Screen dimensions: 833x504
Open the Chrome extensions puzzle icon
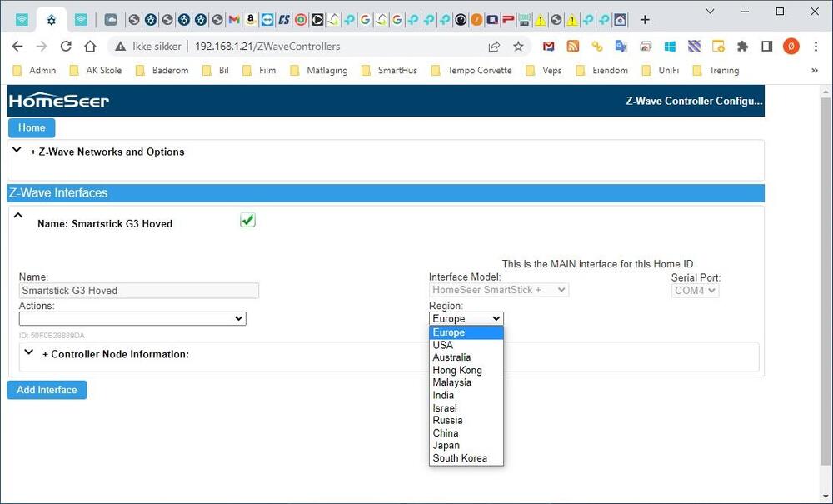coord(742,47)
